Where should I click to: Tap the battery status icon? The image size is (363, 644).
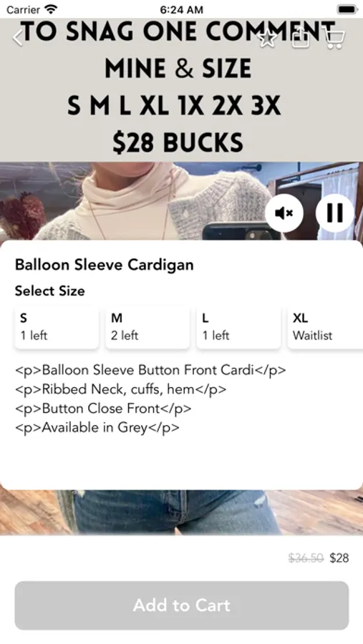[x=347, y=9]
